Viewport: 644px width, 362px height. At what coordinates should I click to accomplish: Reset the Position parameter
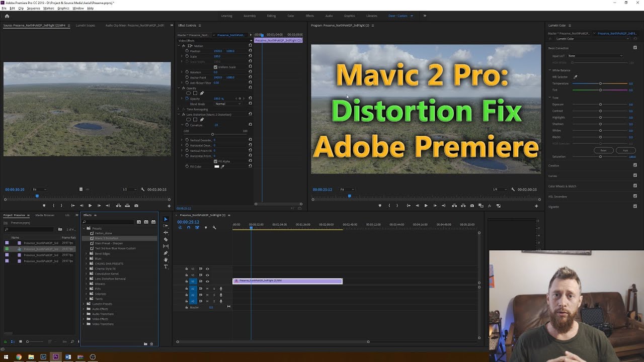point(250,51)
